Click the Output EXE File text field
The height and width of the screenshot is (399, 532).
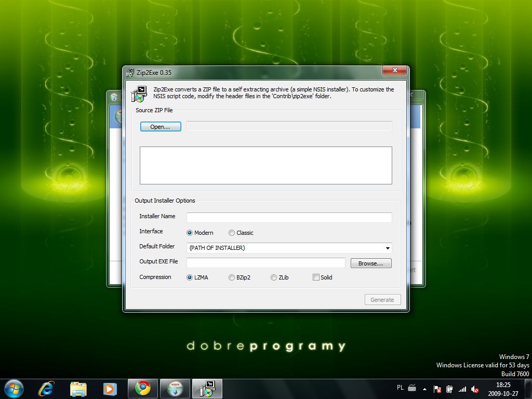[265, 263]
